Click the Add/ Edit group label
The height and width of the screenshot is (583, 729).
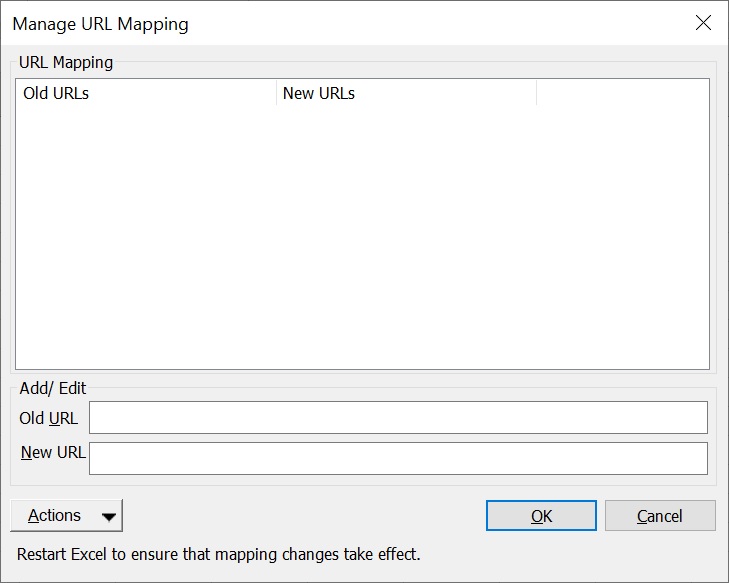53,388
